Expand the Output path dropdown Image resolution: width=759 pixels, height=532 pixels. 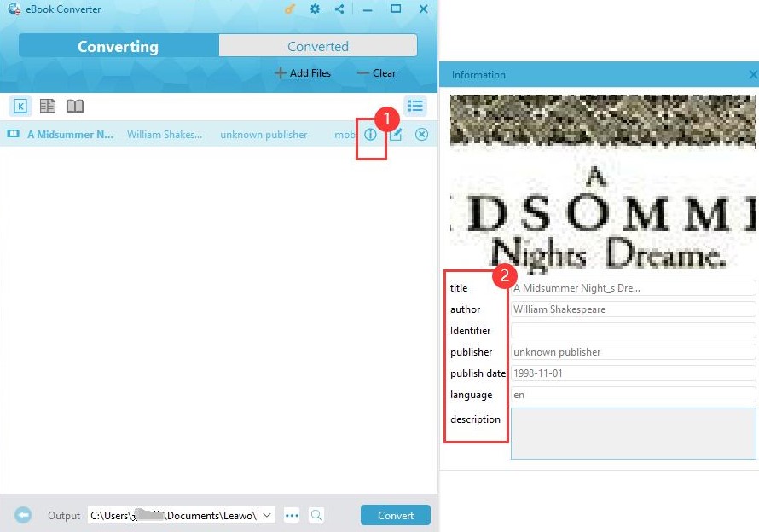pyautogui.click(x=267, y=515)
